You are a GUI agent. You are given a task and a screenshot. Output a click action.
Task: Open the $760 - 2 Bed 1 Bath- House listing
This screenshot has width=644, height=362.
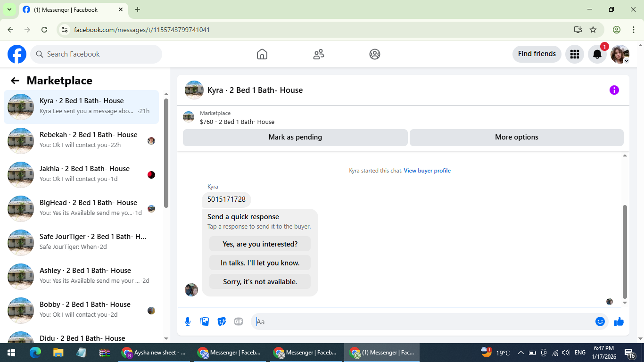pyautogui.click(x=237, y=122)
